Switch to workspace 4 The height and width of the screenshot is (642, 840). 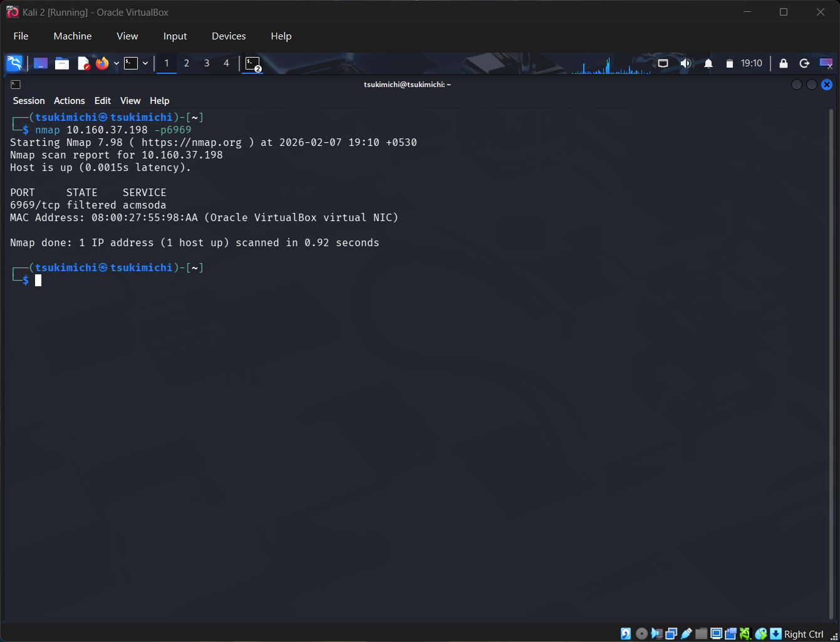click(227, 63)
